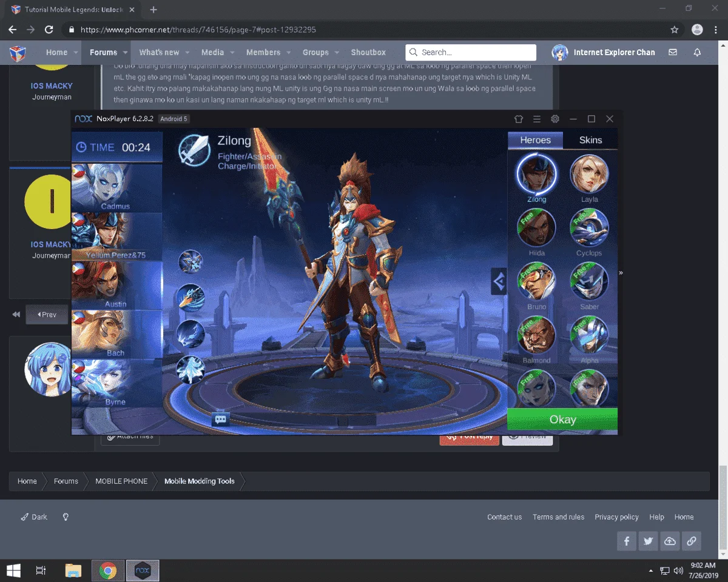This screenshot has width=728, height=582.
Task: Collapse the hero list arrow tab
Action: [499, 282]
